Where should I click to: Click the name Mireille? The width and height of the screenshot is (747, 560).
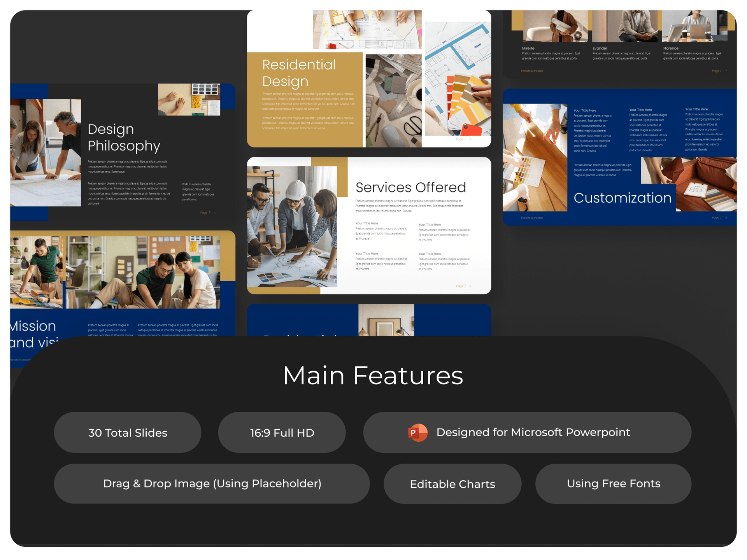pos(528,48)
